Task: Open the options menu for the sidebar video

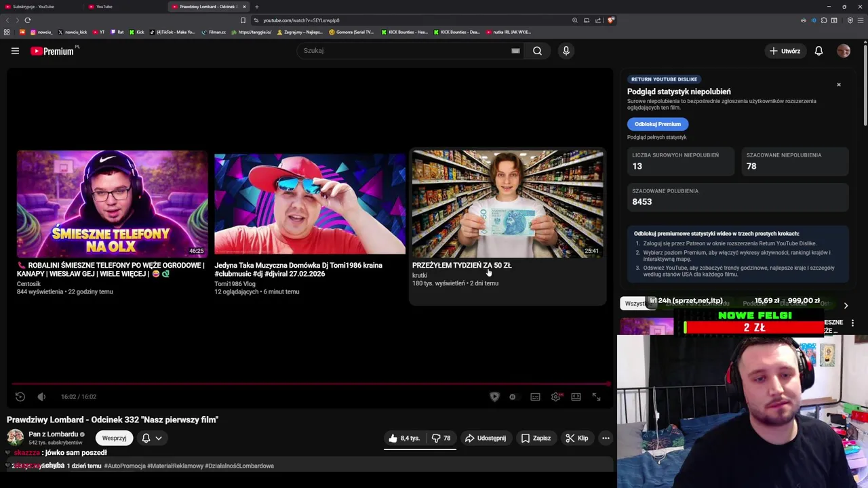Action: [852, 323]
